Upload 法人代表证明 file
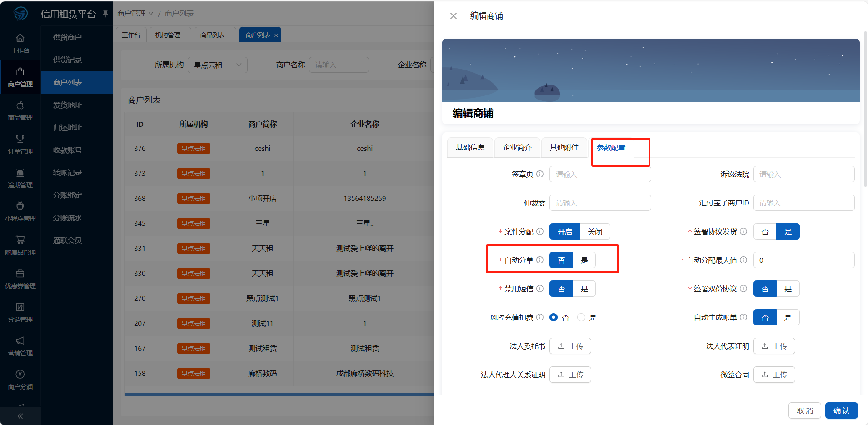 [x=774, y=346]
